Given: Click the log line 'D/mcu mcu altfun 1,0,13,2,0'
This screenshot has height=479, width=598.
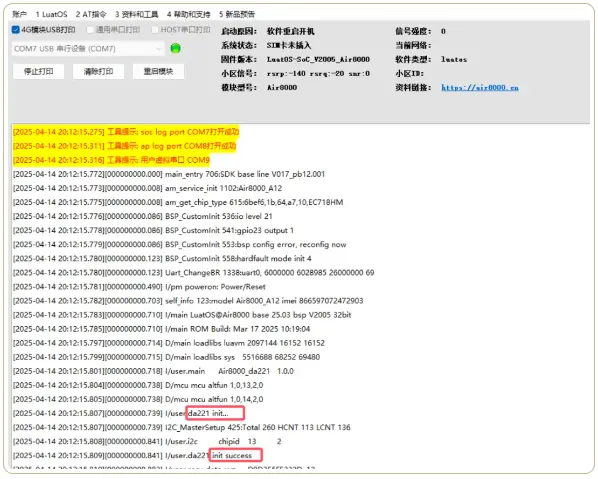Looking at the screenshot, I should (138, 386).
